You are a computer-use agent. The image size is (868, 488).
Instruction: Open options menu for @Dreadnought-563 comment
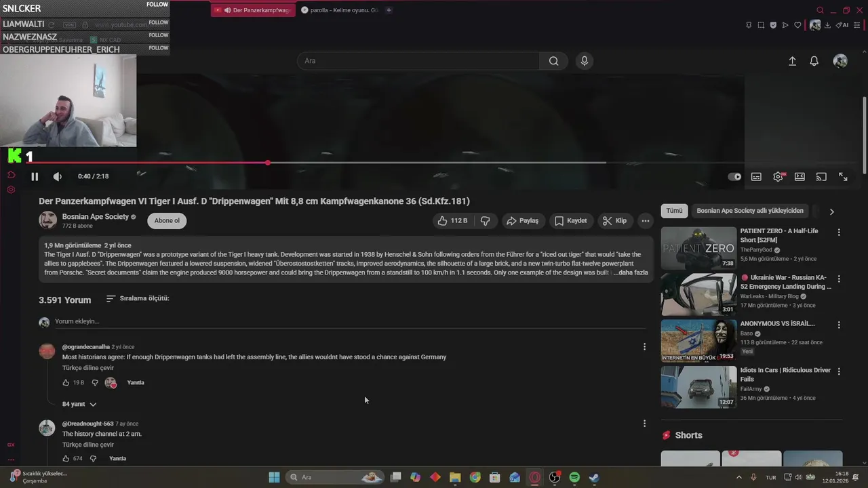click(644, 424)
